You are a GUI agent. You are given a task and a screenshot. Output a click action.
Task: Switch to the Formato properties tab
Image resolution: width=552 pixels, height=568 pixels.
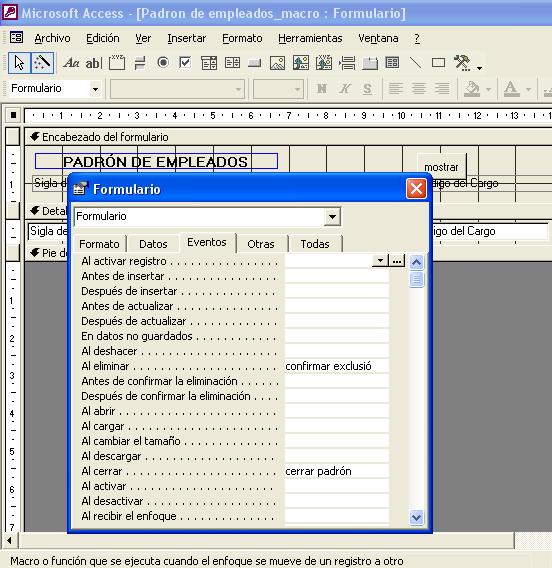[x=99, y=244]
